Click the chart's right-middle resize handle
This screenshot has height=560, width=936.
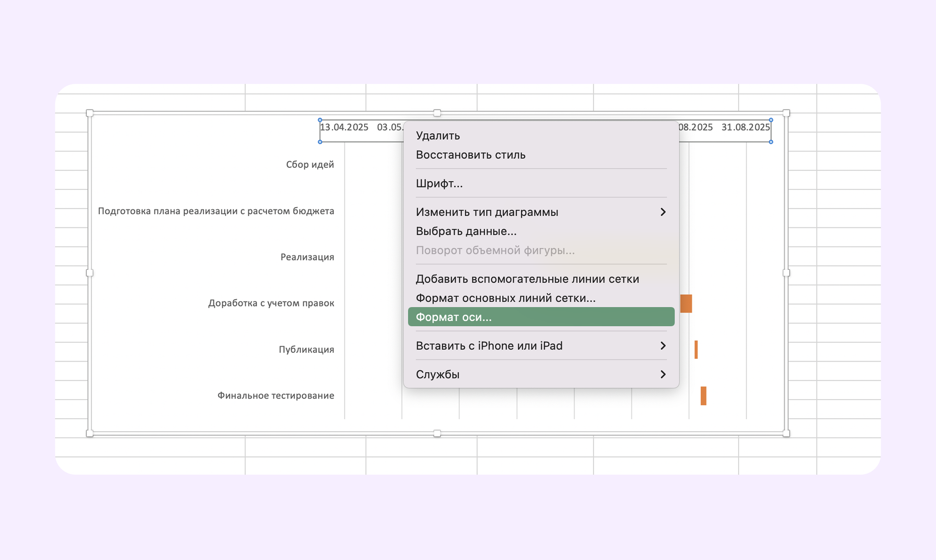[786, 273]
